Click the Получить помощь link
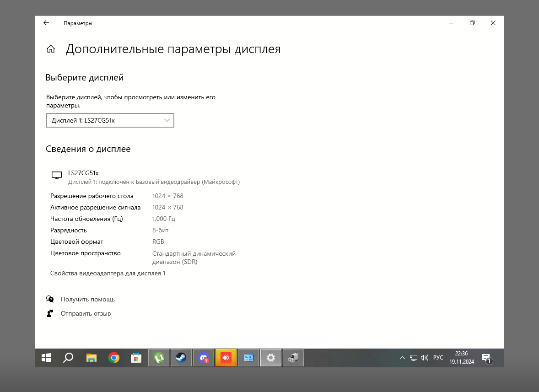The height and width of the screenshot is (392, 539). coord(88,300)
